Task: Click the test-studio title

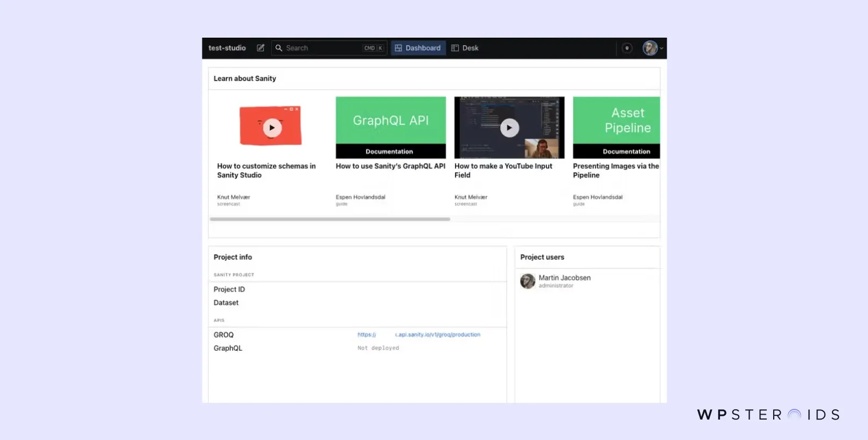Action: coord(227,48)
